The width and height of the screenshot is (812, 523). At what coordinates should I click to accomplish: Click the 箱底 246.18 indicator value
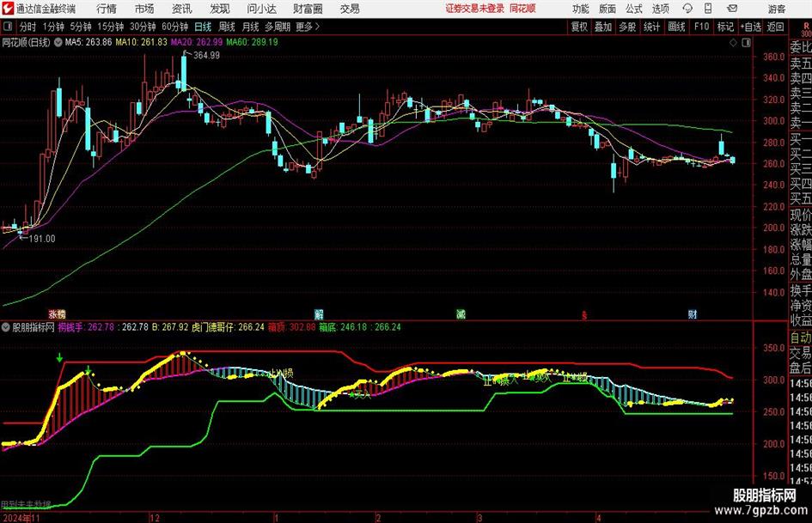coord(343,327)
